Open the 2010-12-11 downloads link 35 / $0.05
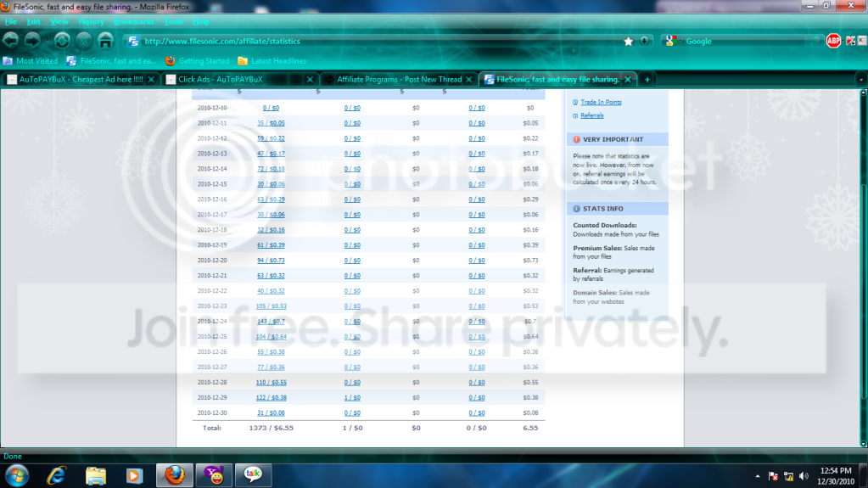 (271, 123)
